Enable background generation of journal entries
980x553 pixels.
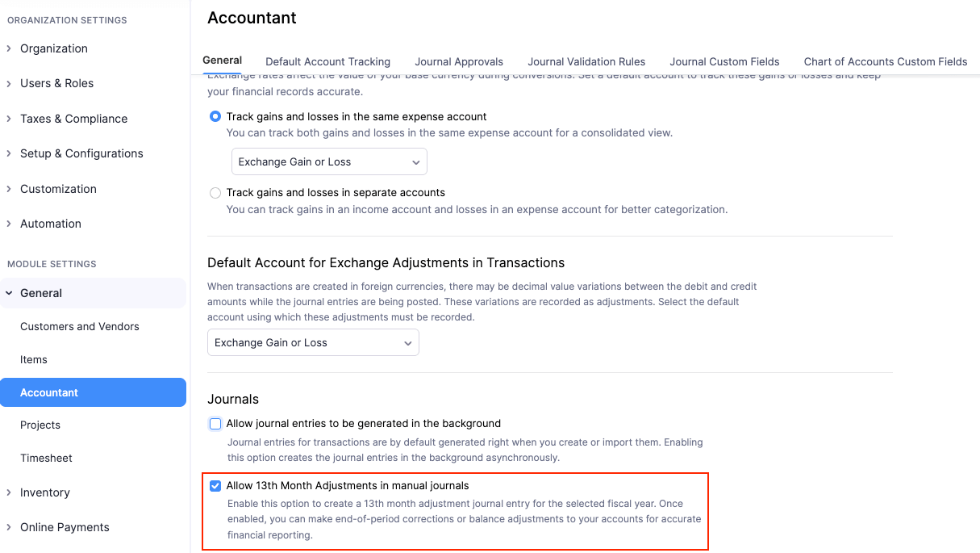tap(215, 423)
